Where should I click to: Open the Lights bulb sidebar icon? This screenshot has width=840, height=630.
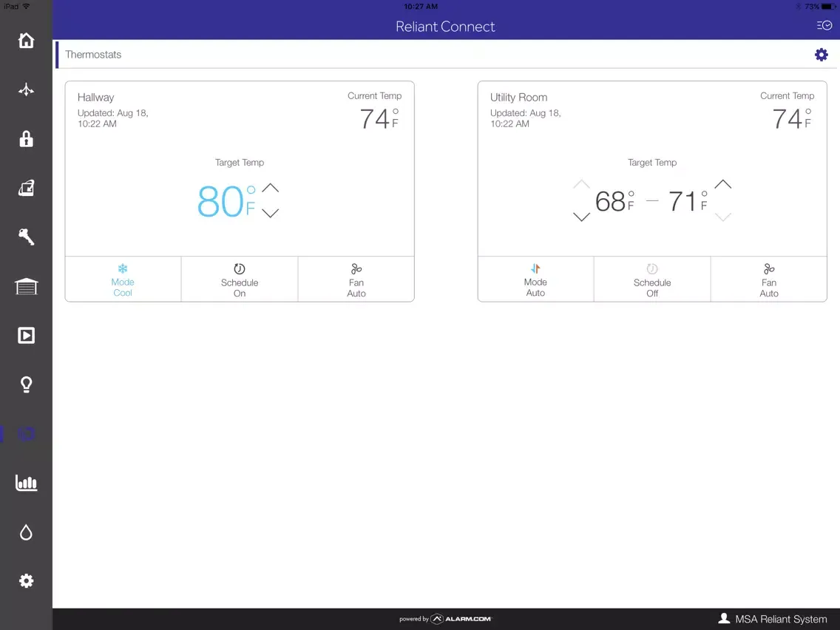click(x=26, y=385)
